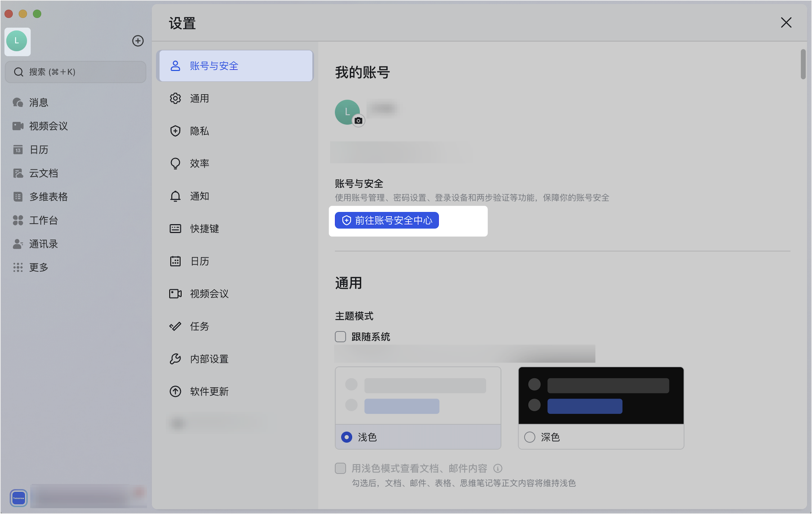Open the 隐私 settings section
The width and height of the screenshot is (812, 514).
pos(199,131)
